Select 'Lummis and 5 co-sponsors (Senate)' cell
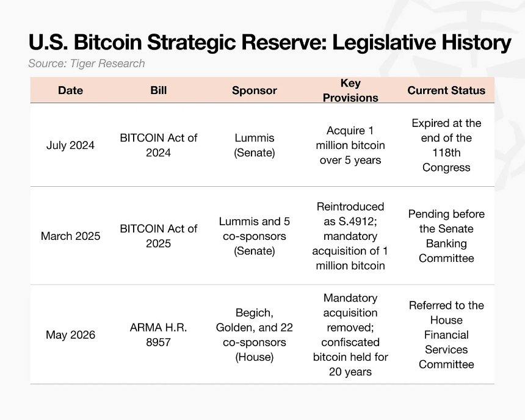Image resolution: width=525 pixels, height=420 pixels. (x=255, y=236)
